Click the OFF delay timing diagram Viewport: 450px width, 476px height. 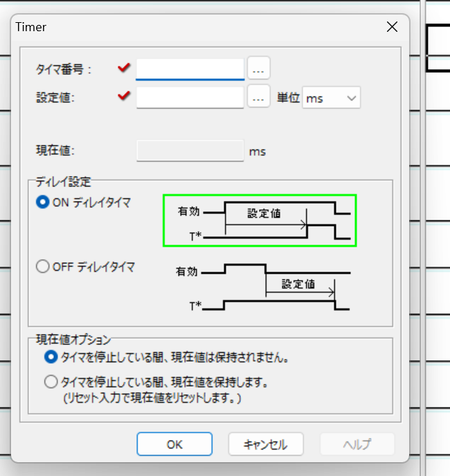coord(262,287)
